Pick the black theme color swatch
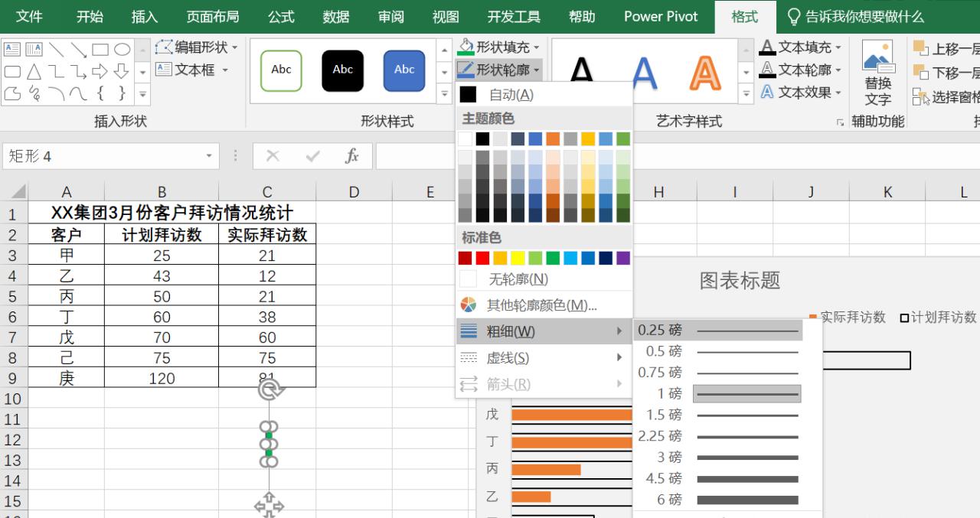The image size is (980, 518). 482,138
